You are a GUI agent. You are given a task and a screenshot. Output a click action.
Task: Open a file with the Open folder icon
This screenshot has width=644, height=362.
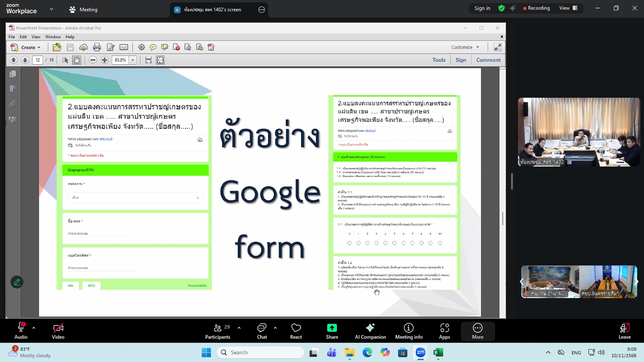pos(57,47)
